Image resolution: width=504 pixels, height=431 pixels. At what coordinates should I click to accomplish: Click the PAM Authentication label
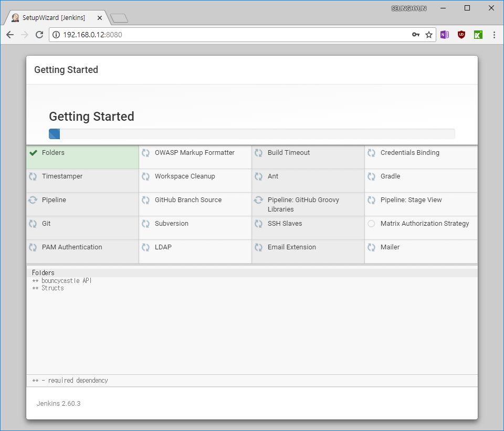tap(72, 247)
